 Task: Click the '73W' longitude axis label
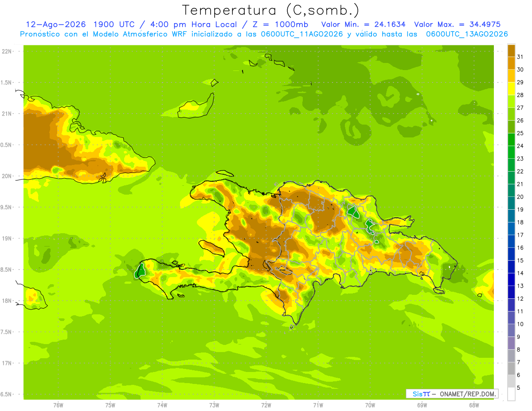pos(214,405)
